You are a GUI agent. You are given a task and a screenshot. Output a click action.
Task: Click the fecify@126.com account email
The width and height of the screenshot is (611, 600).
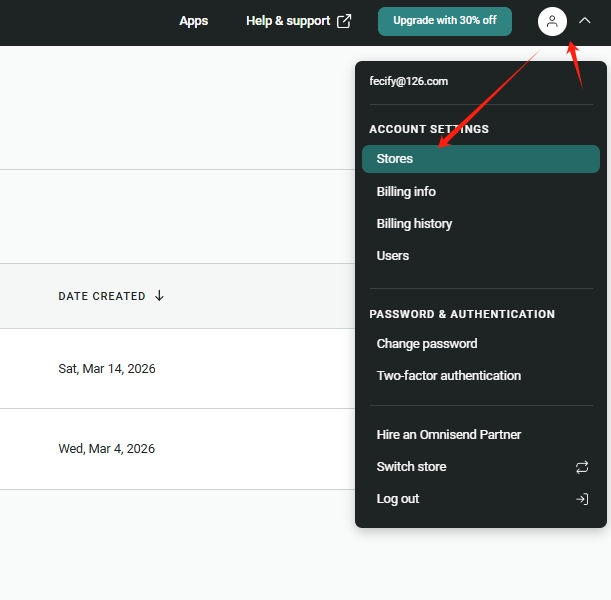pyautogui.click(x=408, y=81)
